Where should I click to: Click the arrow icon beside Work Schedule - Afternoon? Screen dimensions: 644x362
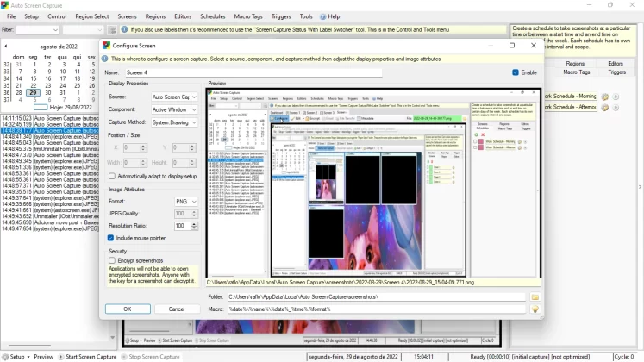tap(616, 108)
